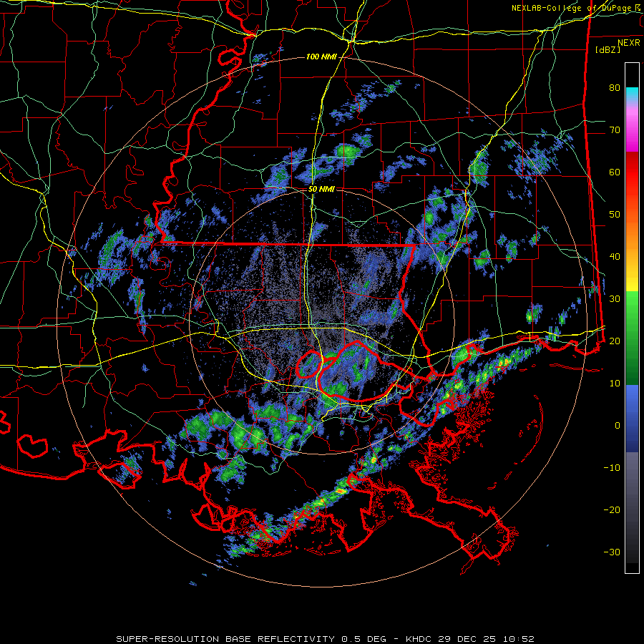Image resolution: width=644 pixels, height=644 pixels.
Task: Click the 30 dBZ scale value
Action: [x=615, y=299]
